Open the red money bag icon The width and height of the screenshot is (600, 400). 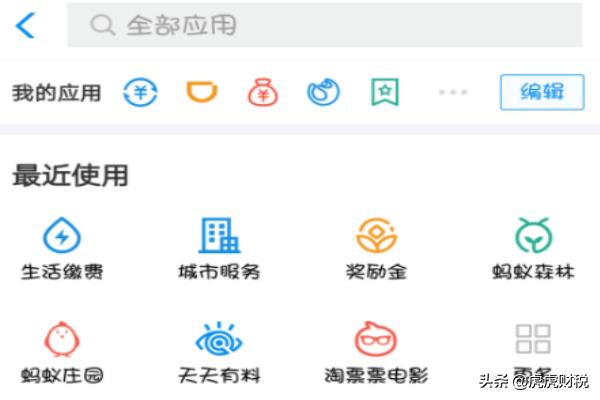coord(263,92)
